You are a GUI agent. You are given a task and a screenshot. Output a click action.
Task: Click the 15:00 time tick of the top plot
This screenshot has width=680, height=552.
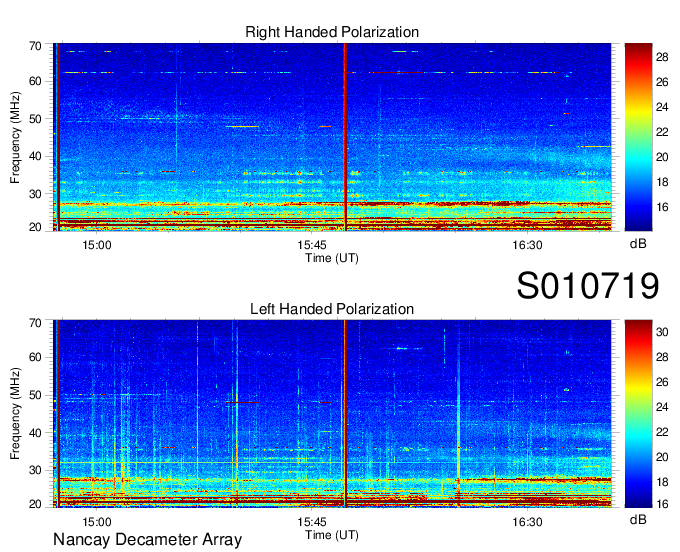coord(97,245)
